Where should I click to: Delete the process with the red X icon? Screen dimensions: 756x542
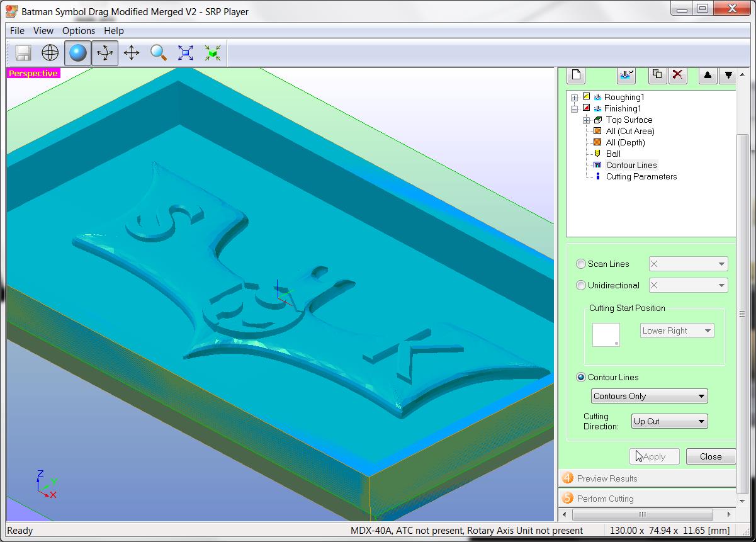pyautogui.click(x=677, y=75)
